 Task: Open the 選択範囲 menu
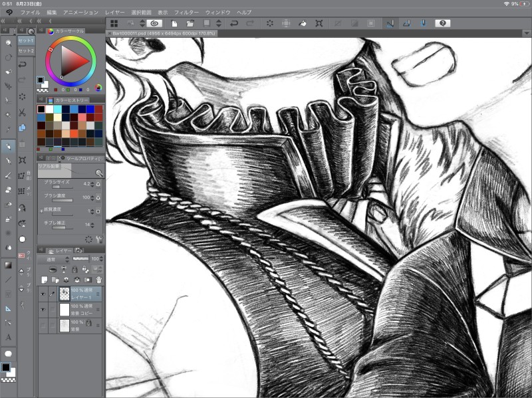[141, 13]
